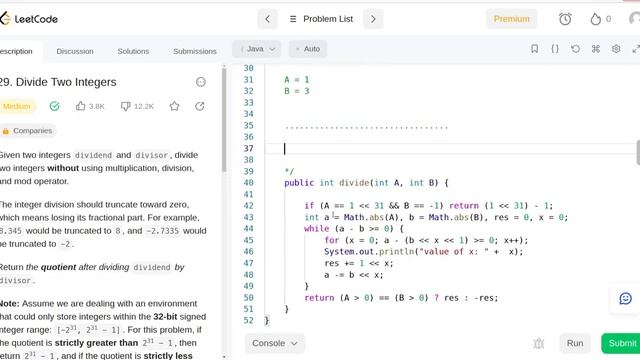Switch to the Submissions tab
The width and height of the screenshot is (640, 360).
click(195, 51)
